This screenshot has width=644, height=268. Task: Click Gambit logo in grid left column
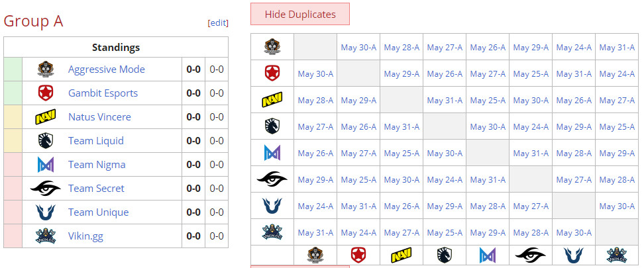(x=272, y=73)
